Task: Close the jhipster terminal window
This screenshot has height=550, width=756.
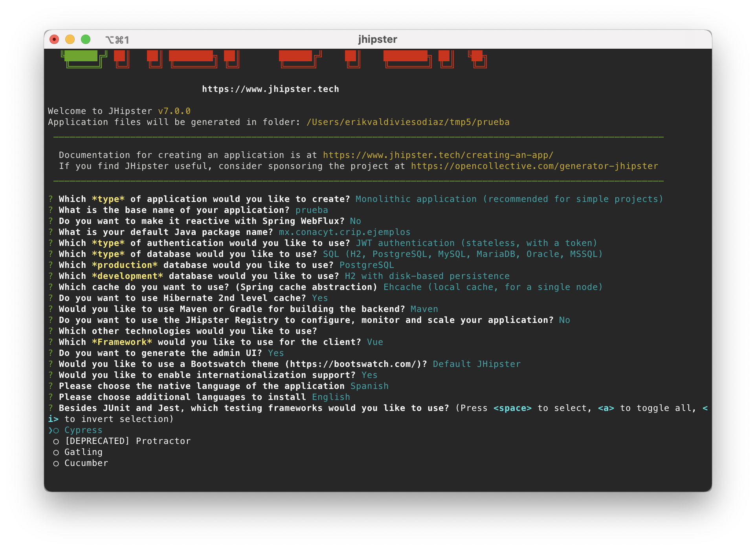Action: pyautogui.click(x=54, y=39)
